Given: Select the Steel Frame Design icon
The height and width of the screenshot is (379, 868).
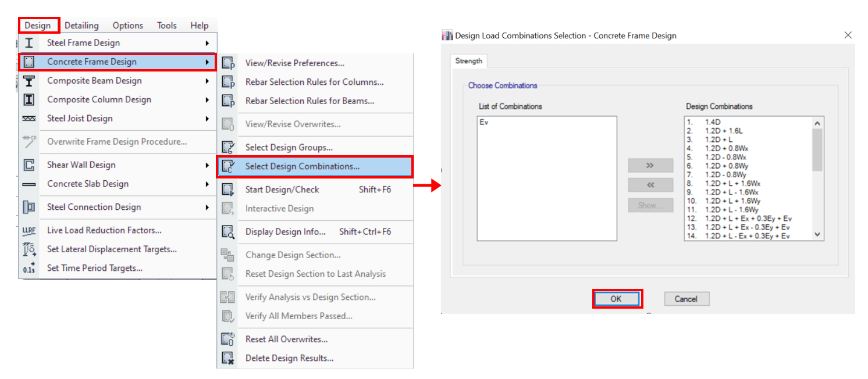Looking at the screenshot, I should tap(29, 42).
